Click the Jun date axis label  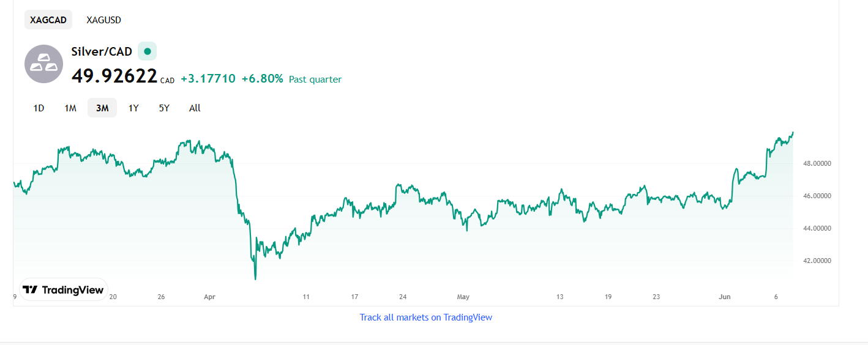coord(725,297)
